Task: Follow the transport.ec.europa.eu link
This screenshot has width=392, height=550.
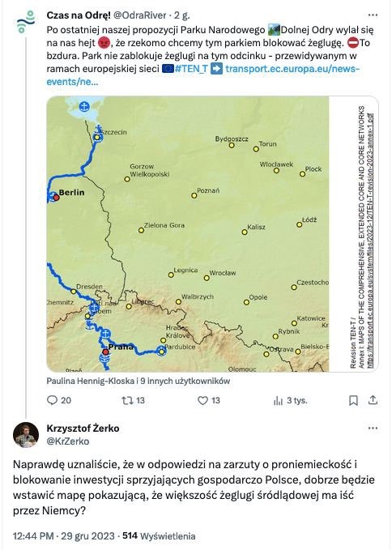Action: pos(203,75)
